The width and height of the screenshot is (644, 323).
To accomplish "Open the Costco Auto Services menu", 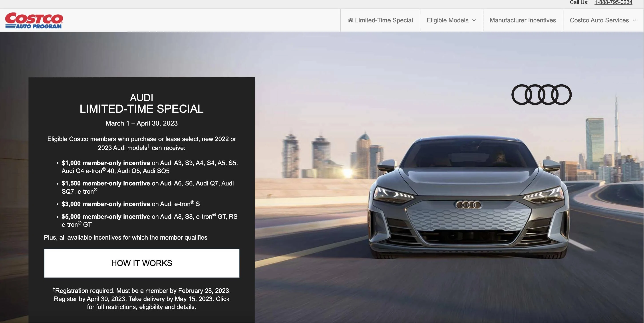I will pos(603,20).
